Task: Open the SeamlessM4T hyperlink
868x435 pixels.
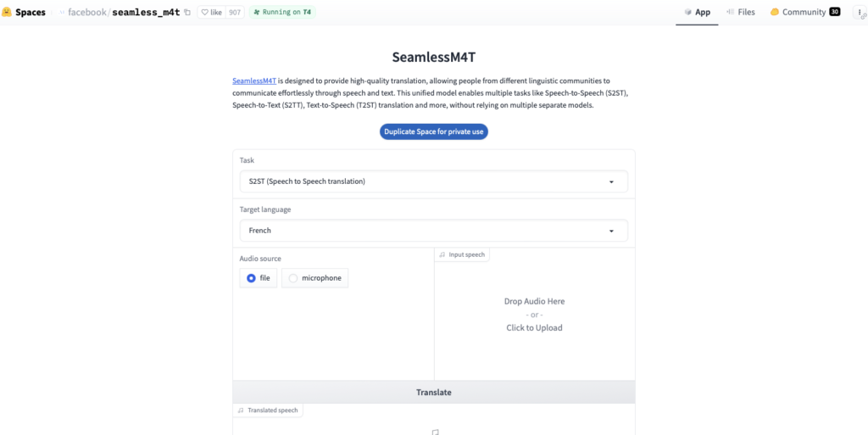Action: coord(254,81)
